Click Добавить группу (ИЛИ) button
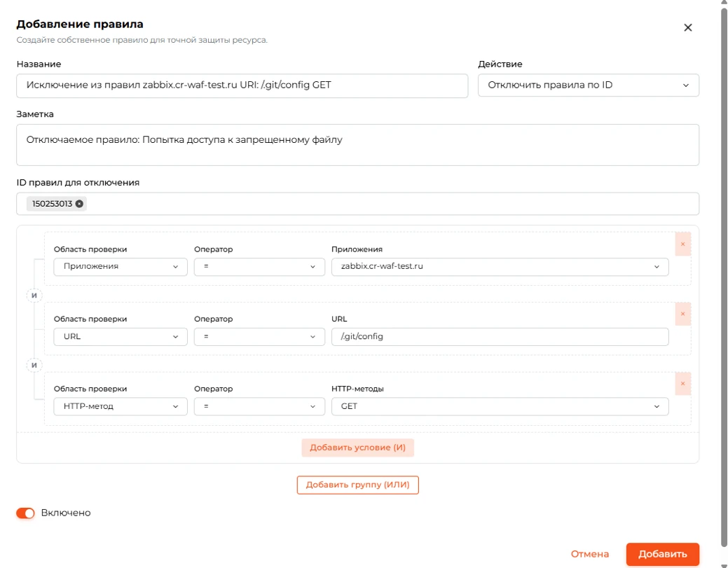The height and width of the screenshot is (568, 728). (x=357, y=485)
